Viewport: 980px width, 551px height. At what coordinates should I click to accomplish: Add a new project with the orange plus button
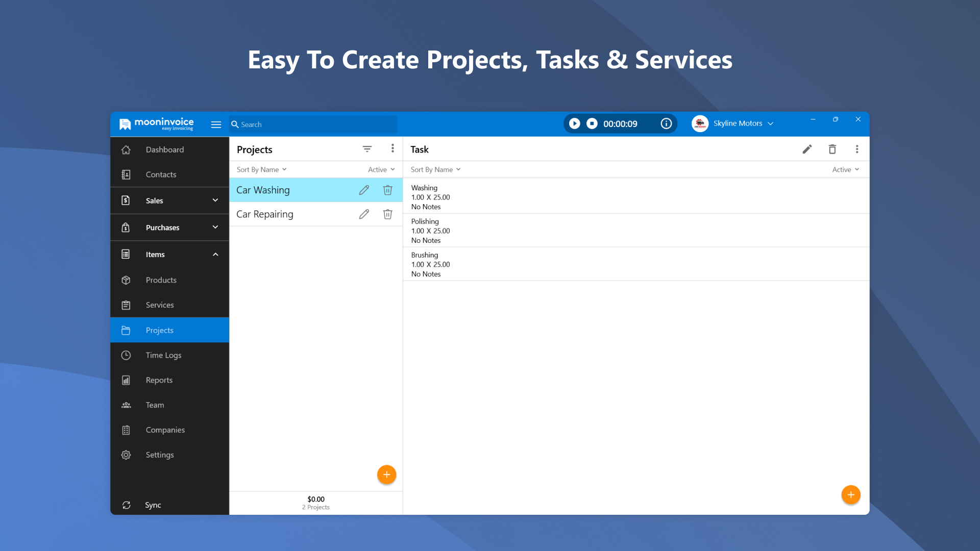pyautogui.click(x=386, y=474)
